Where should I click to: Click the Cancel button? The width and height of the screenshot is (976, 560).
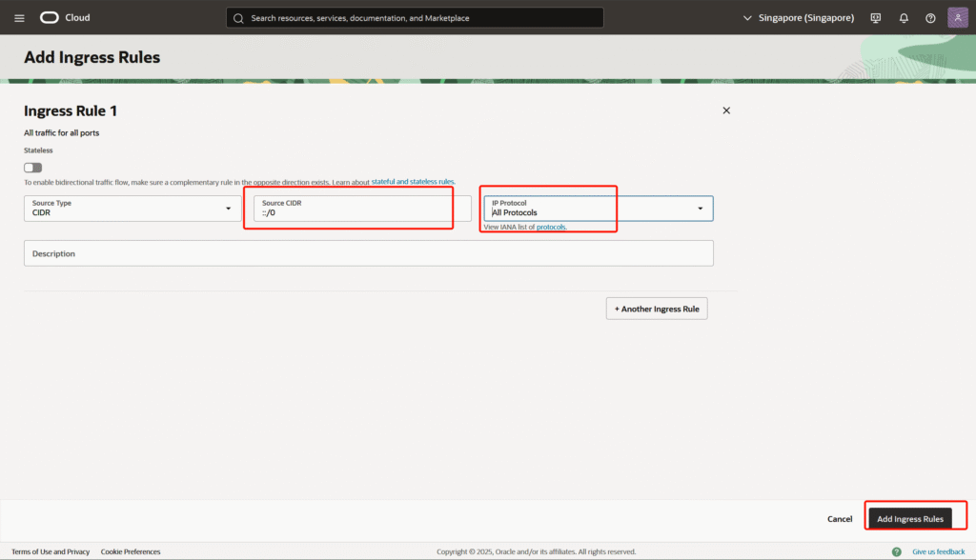(840, 519)
